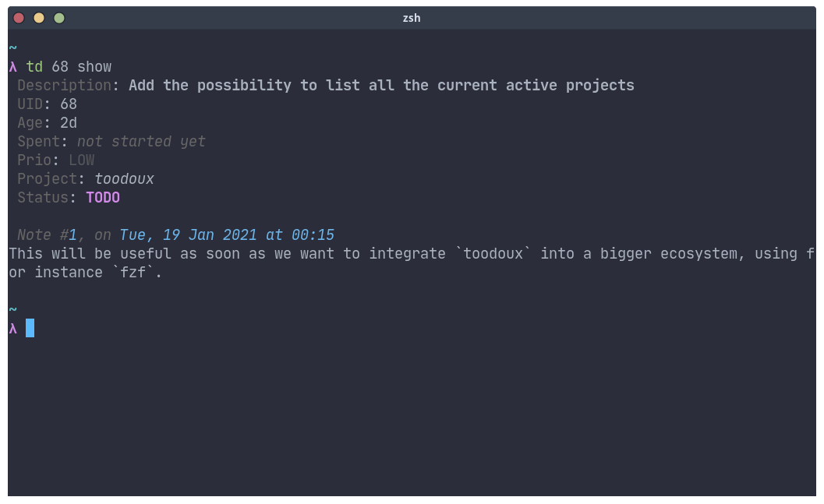Click the blue cursor block at the prompt

pos(30,328)
